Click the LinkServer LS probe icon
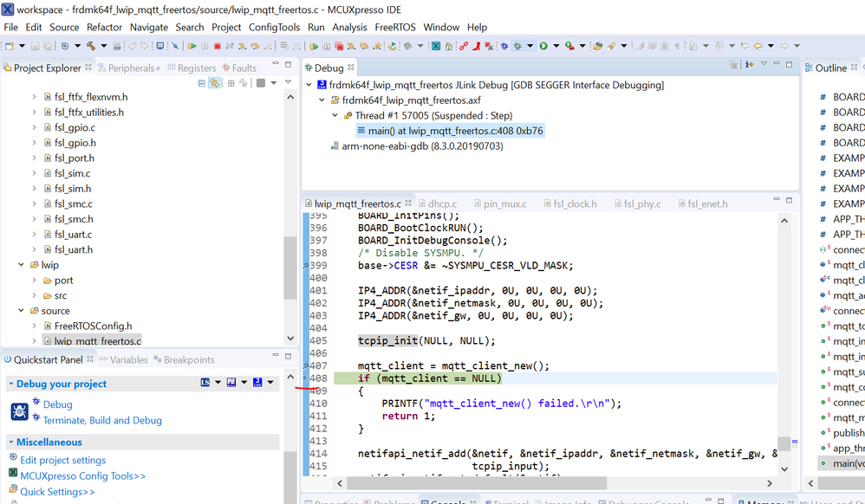This screenshot has width=865, height=504. [205, 382]
